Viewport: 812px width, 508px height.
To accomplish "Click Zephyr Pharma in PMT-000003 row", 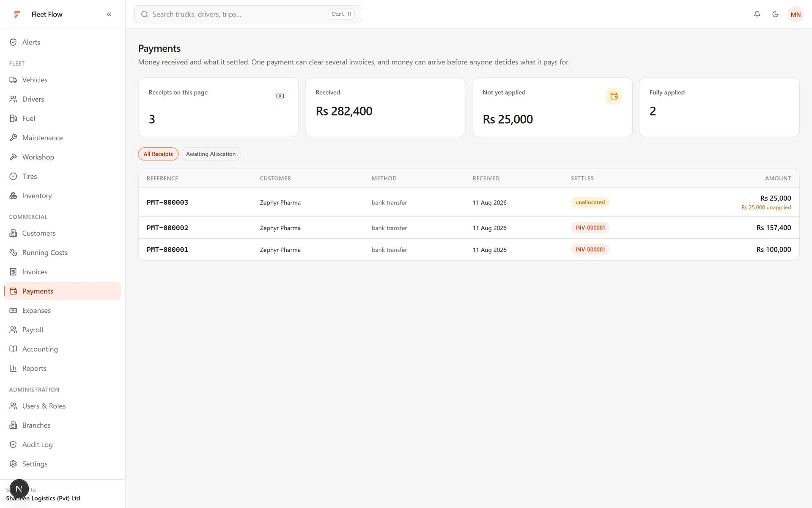I will [x=280, y=203].
